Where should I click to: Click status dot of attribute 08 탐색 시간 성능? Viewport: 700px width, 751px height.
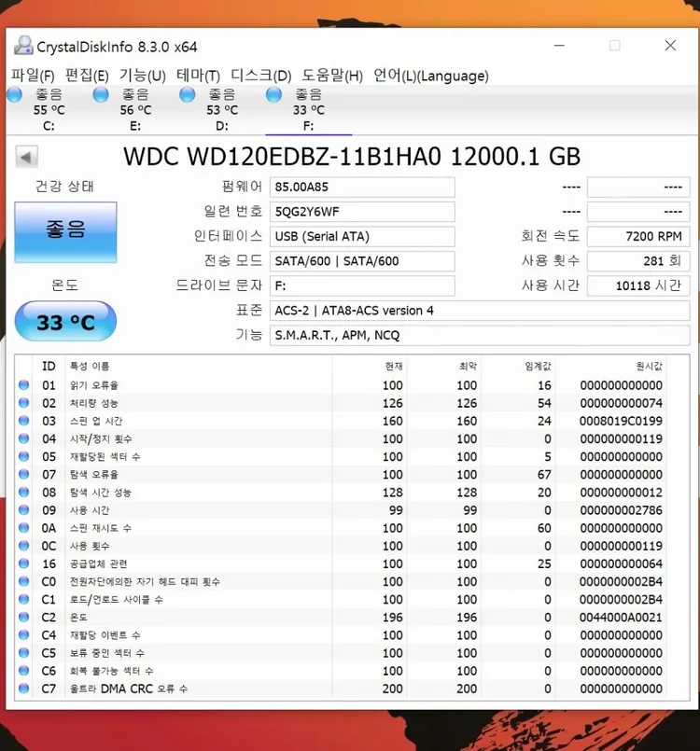[23, 492]
